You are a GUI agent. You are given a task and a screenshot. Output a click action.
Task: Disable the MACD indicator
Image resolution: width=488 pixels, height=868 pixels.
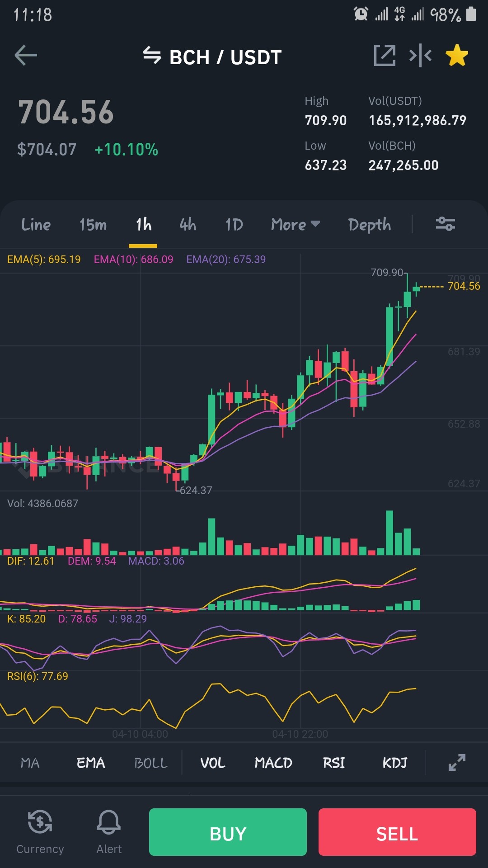pos(273,763)
